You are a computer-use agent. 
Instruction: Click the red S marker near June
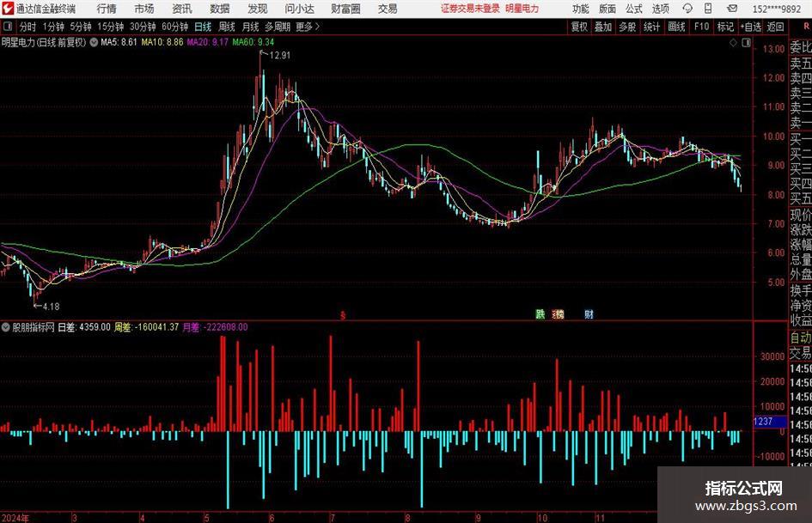point(342,315)
